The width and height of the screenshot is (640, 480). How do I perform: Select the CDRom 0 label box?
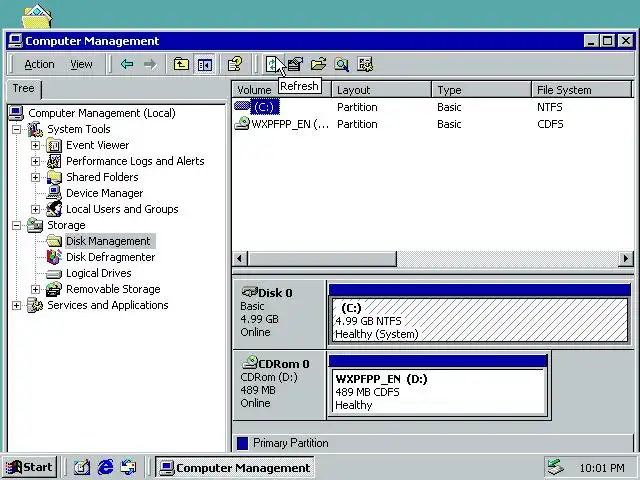coord(279,385)
